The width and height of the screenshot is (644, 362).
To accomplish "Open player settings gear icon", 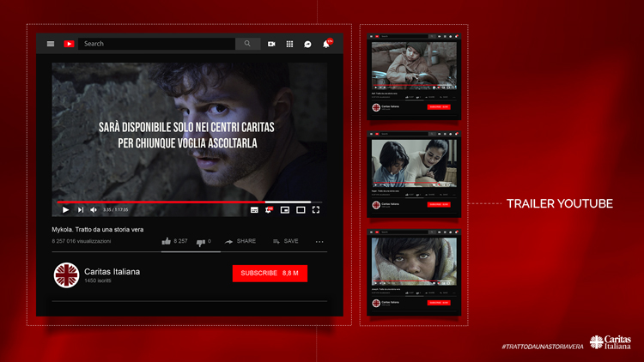I will pos(269,209).
